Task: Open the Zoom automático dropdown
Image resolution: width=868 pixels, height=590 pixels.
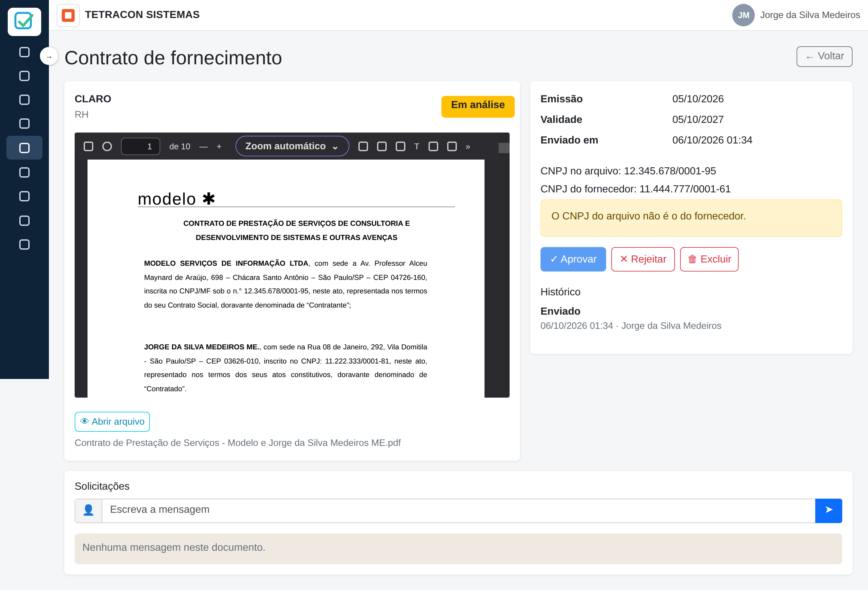Action: point(292,146)
